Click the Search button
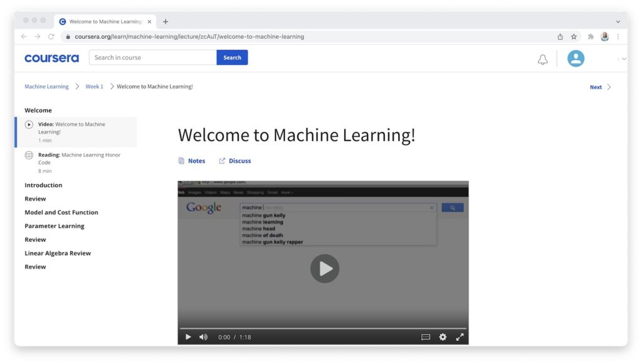The height and width of the screenshot is (364, 642). (232, 58)
